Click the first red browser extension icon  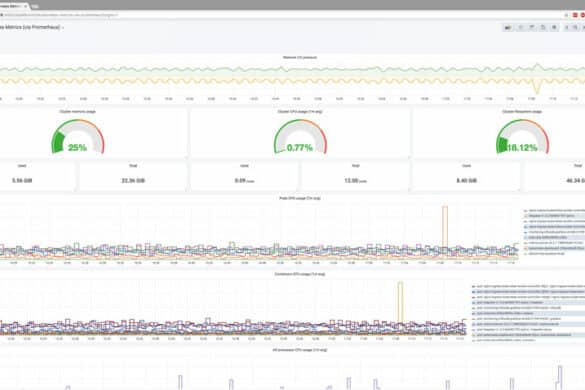click(575, 15)
